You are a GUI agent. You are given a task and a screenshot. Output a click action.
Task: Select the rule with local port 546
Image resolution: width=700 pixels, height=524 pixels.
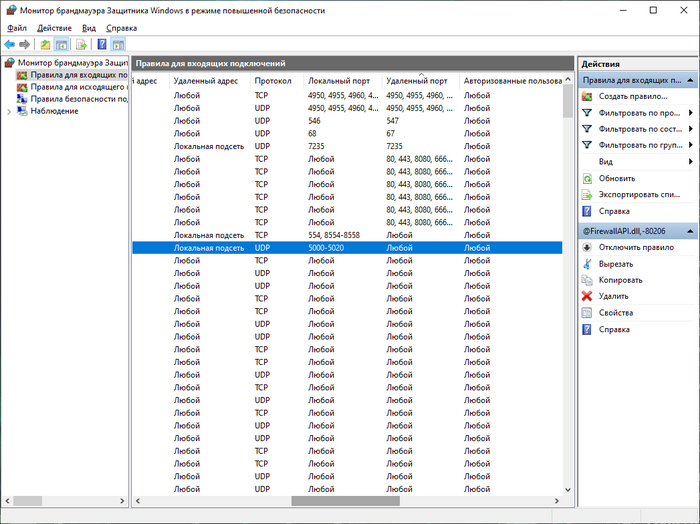pos(347,121)
